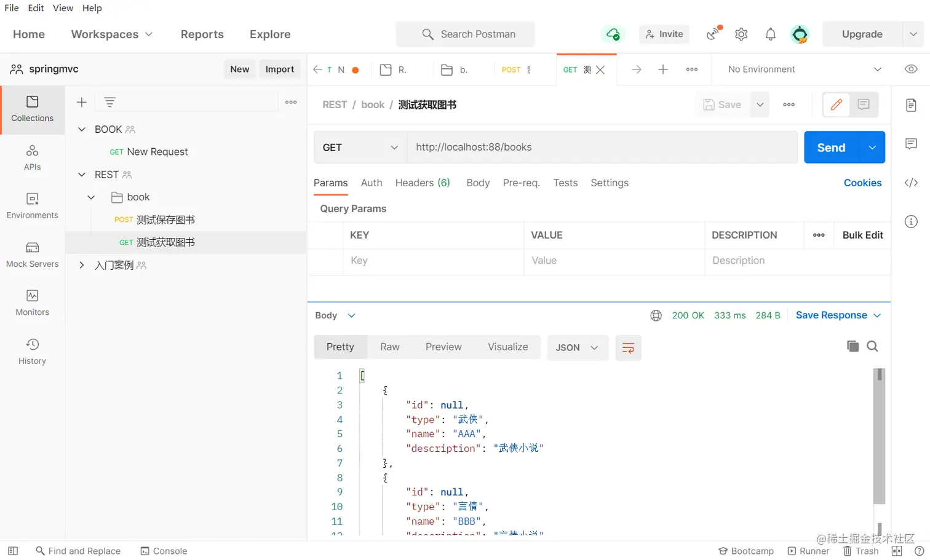Close the GET request tab
The width and height of the screenshot is (930, 560).
600,70
